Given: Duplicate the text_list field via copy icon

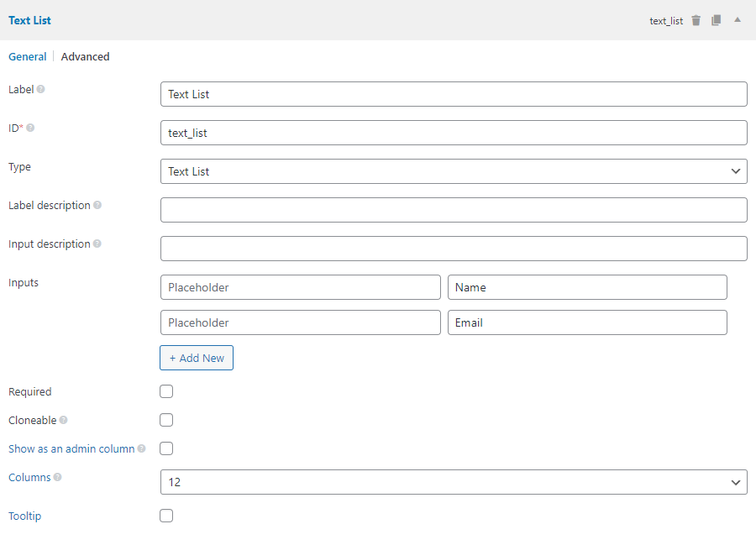Looking at the screenshot, I should pyautogui.click(x=717, y=20).
